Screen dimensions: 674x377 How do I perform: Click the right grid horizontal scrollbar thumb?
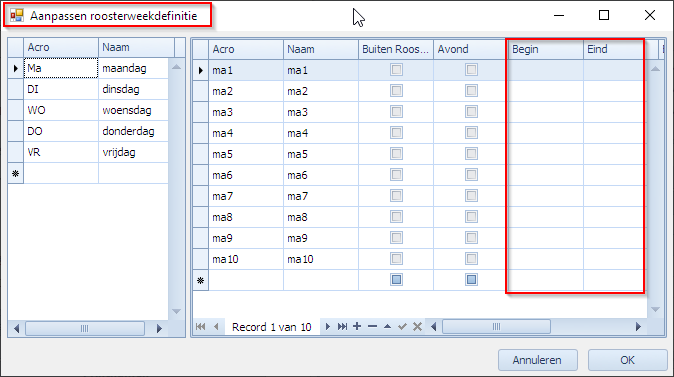tap(496, 327)
